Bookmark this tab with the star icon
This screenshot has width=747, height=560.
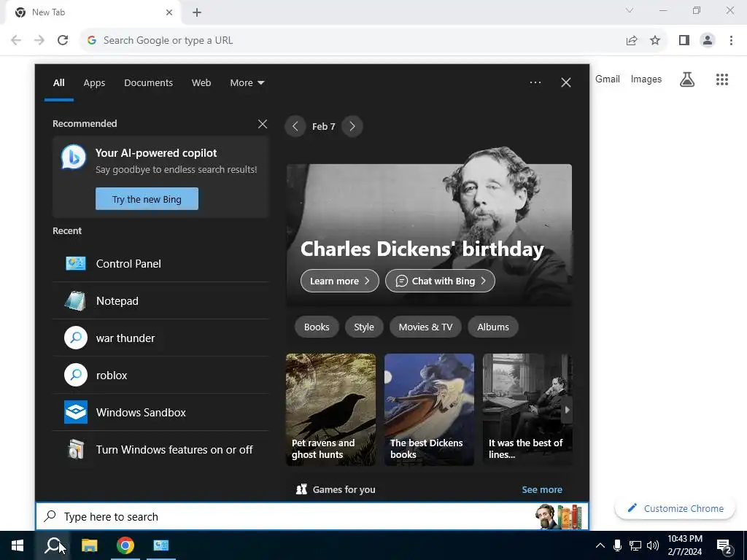pyautogui.click(x=655, y=41)
